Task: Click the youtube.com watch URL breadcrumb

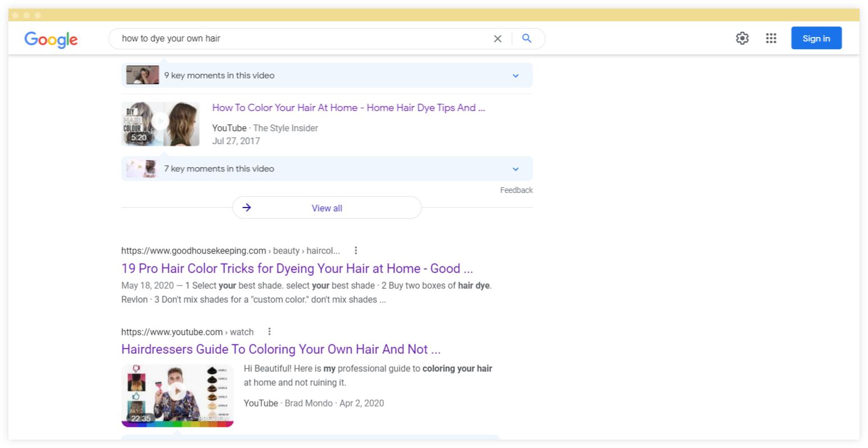Action: 187,332
